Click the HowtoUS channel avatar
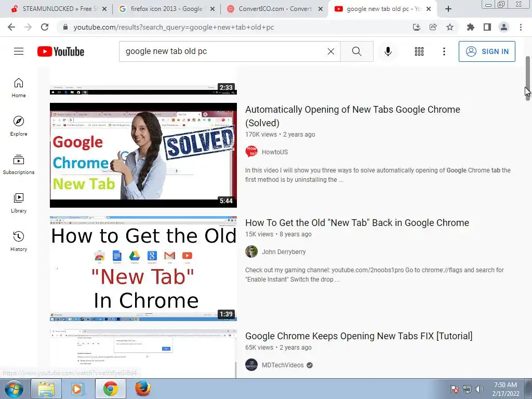 251,152
